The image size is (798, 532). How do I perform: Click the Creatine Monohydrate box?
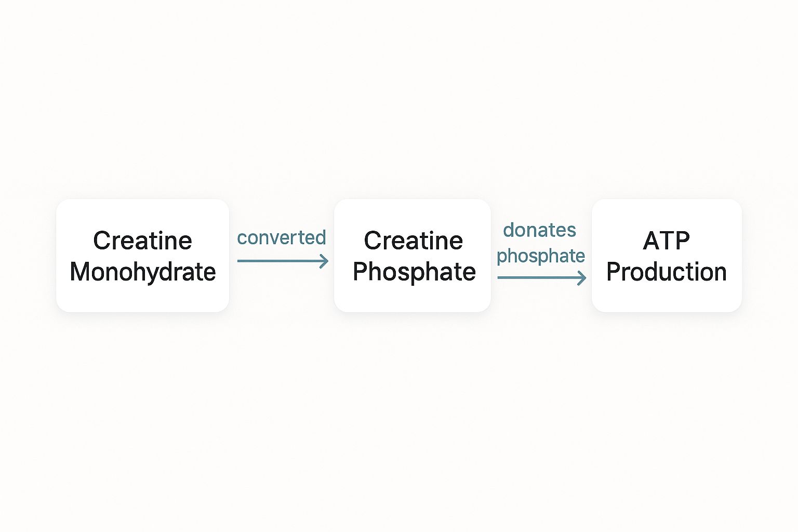(142, 256)
